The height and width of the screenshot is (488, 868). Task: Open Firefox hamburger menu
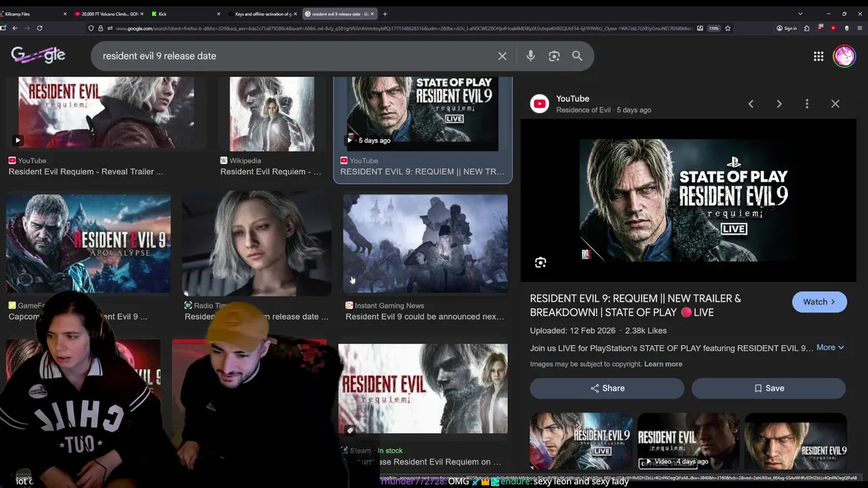(860, 28)
